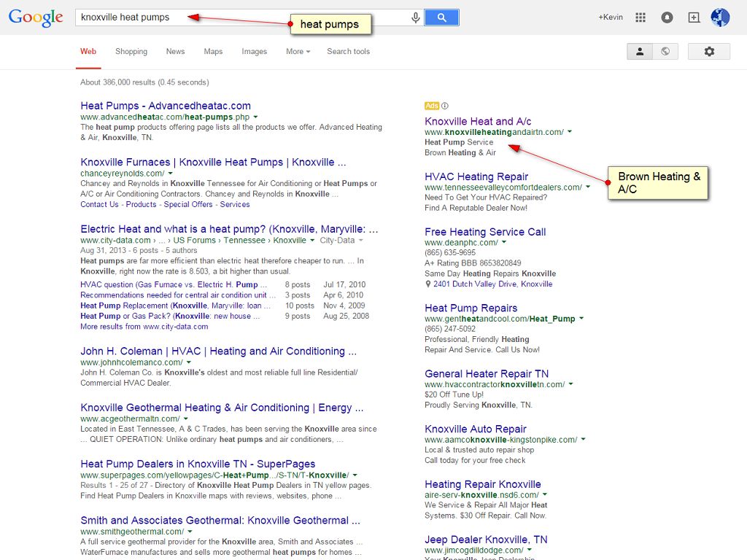The height and width of the screenshot is (560, 747).
Task: Click the share plus box icon
Action: 694,17
